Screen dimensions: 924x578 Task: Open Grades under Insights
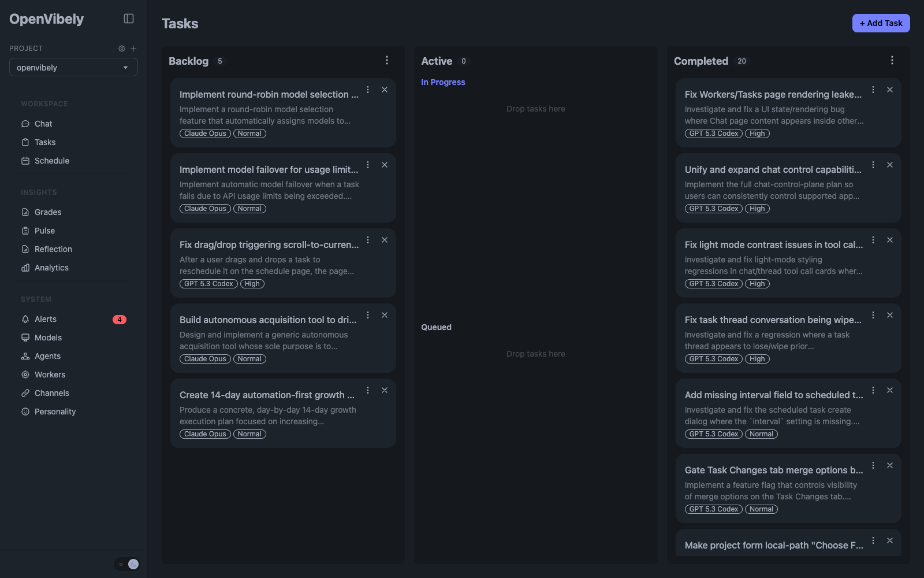pos(48,212)
